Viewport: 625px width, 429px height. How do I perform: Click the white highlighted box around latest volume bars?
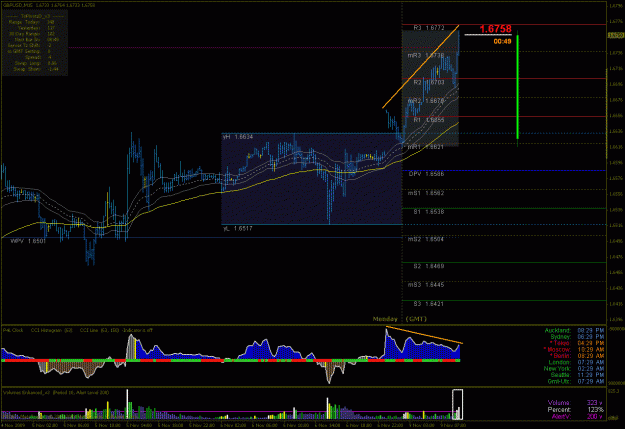[x=457, y=404]
